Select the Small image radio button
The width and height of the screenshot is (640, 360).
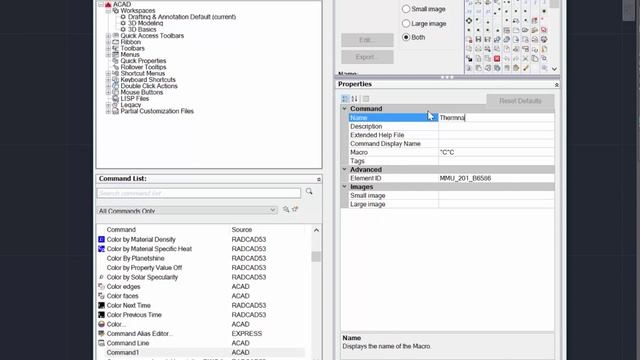click(x=406, y=9)
